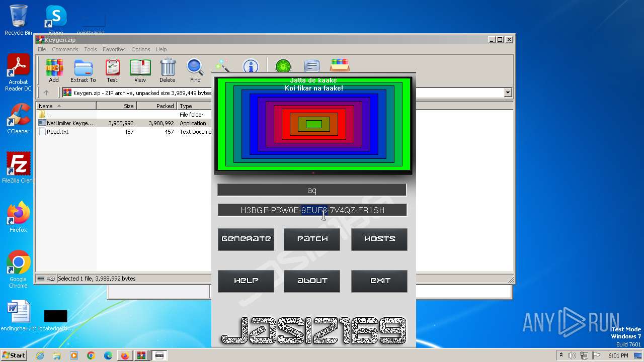Switch to Firefox taskbar button
The image size is (644, 362).
click(125, 355)
